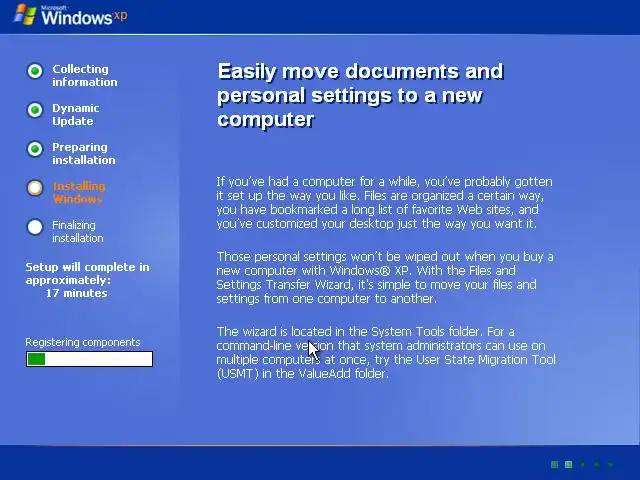This screenshot has height=480, width=640.
Task: Click the "Finalizing installation" step label
Action: [x=78, y=231]
